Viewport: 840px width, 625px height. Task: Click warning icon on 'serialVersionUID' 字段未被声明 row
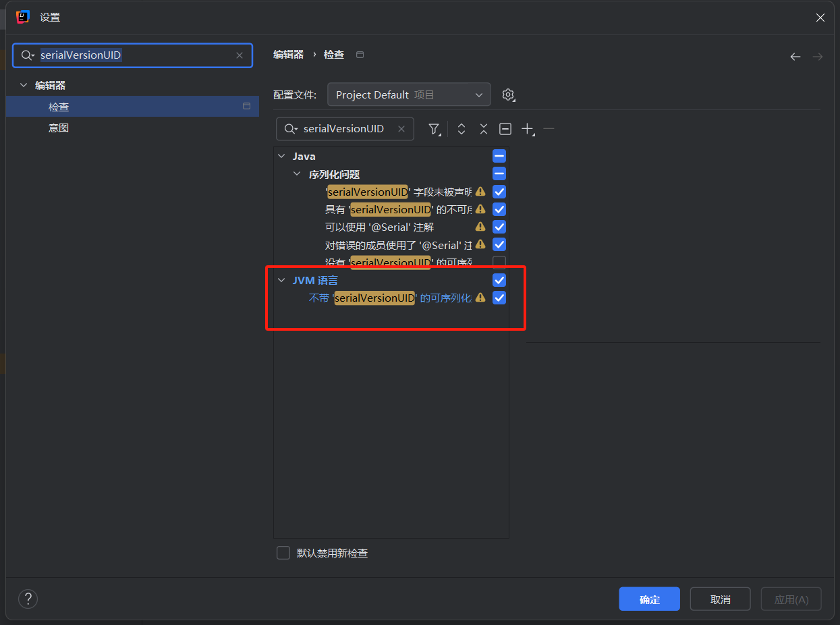click(x=480, y=192)
